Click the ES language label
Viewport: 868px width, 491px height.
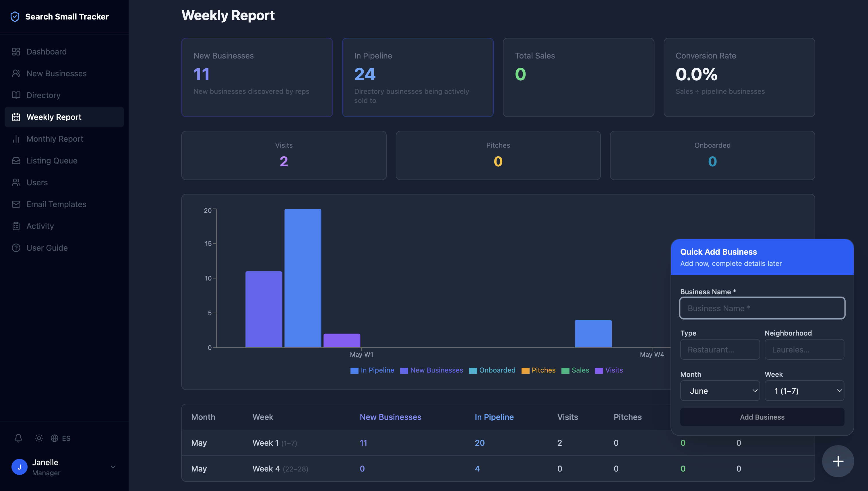click(x=66, y=438)
